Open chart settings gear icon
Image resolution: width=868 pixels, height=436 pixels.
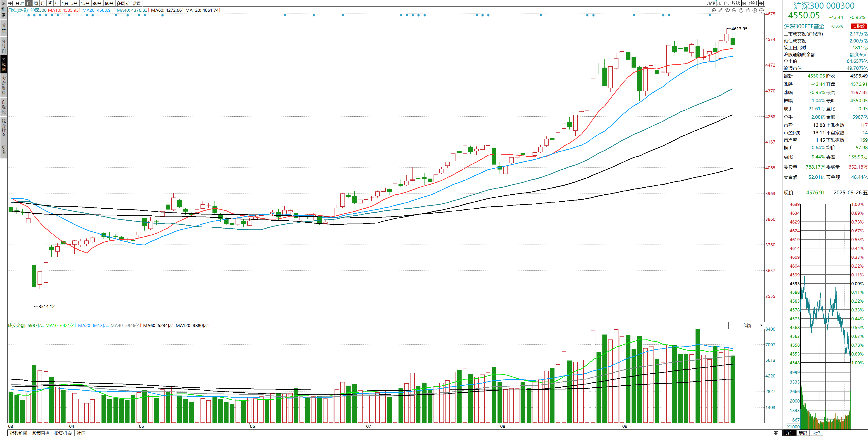point(714,10)
